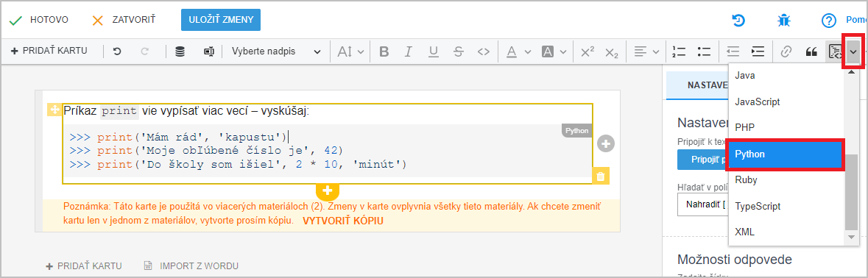Image resolution: width=868 pixels, height=278 pixels.
Task: Pick Ruby from the language list
Action: click(x=786, y=180)
